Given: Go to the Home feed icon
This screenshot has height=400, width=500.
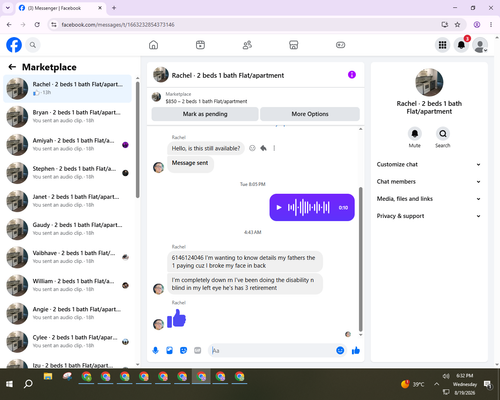Looking at the screenshot, I should click(153, 45).
